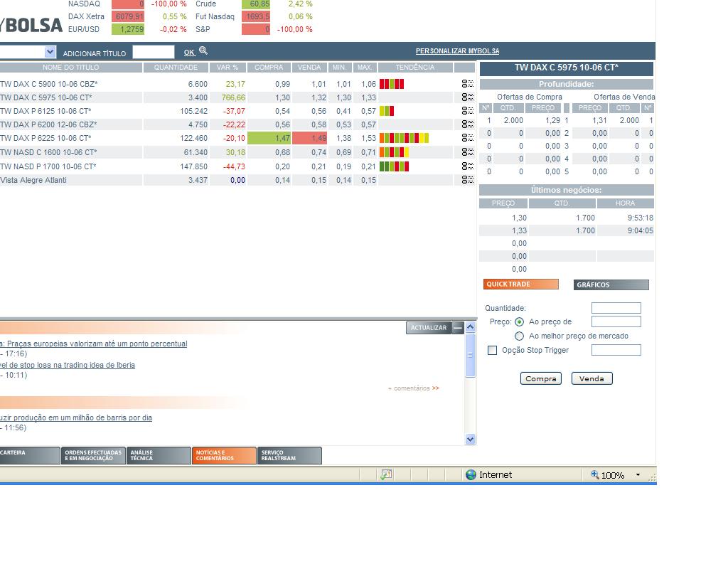Click the news panel scroll down arrow
Image resolution: width=728 pixels, height=569 pixels.
(x=471, y=439)
